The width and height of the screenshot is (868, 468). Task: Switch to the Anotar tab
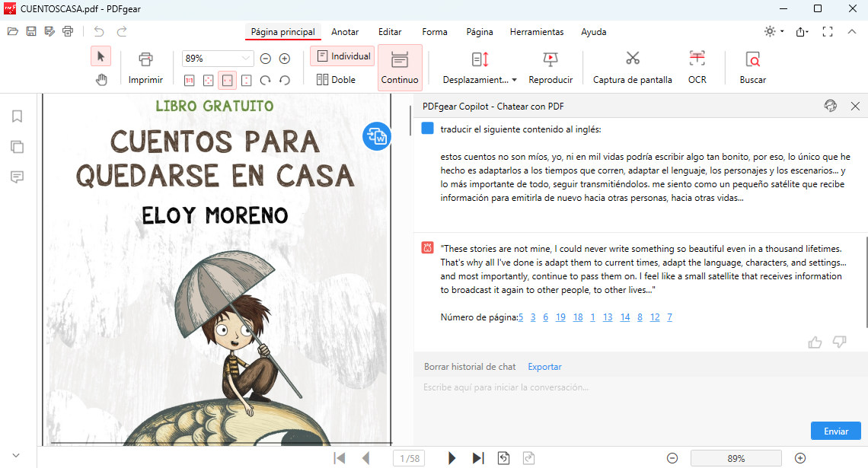(345, 32)
